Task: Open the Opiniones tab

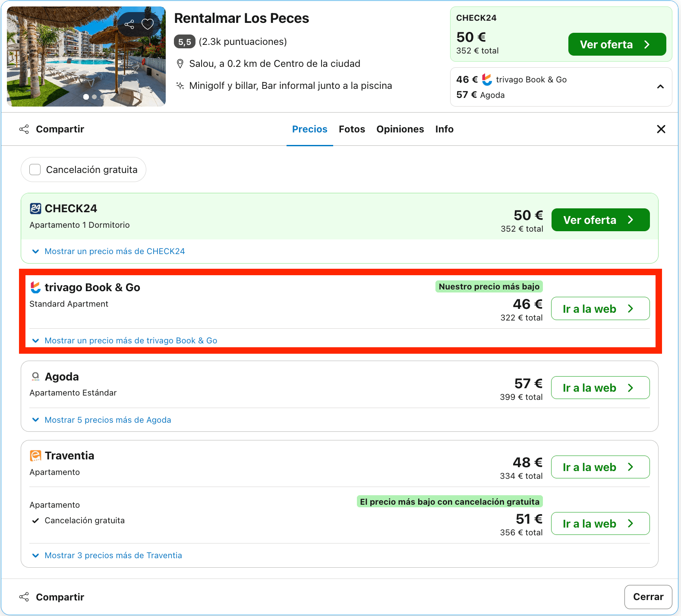Action: click(400, 129)
